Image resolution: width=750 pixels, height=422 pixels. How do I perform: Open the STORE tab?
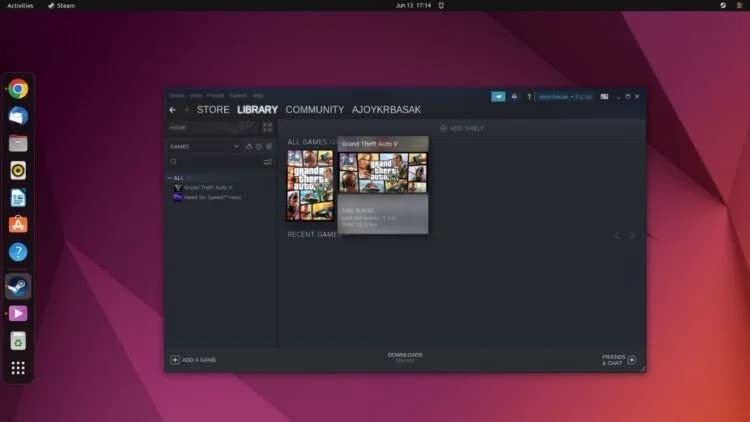pyautogui.click(x=213, y=110)
